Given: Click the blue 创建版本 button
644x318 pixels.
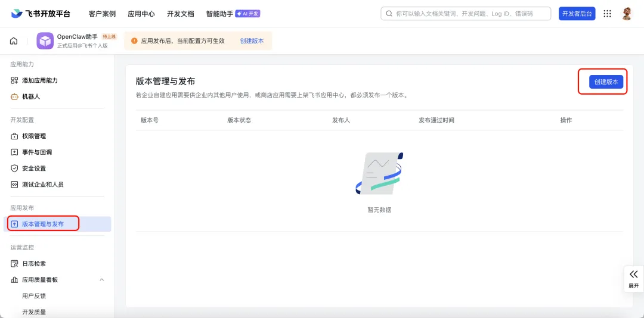Looking at the screenshot, I should coord(606,82).
